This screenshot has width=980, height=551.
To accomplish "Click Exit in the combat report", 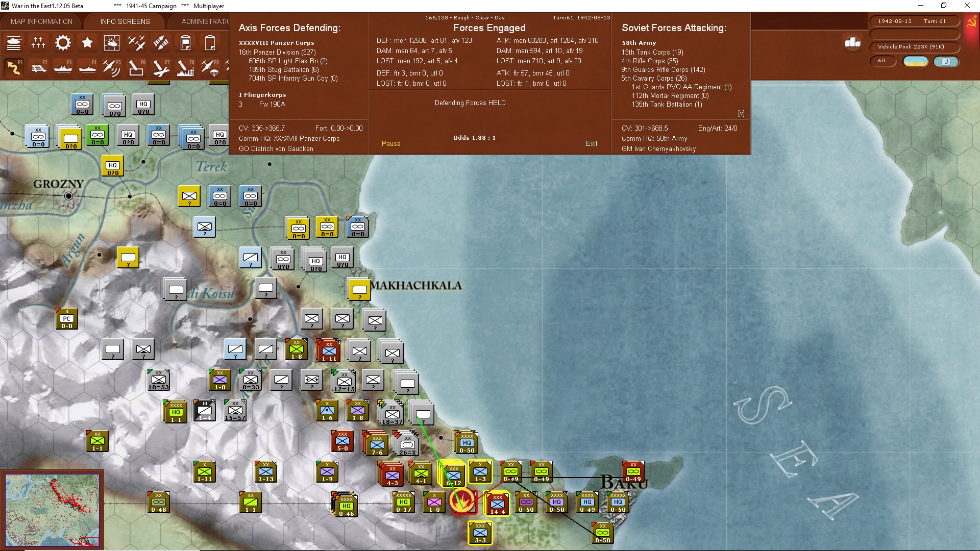I will coord(592,143).
